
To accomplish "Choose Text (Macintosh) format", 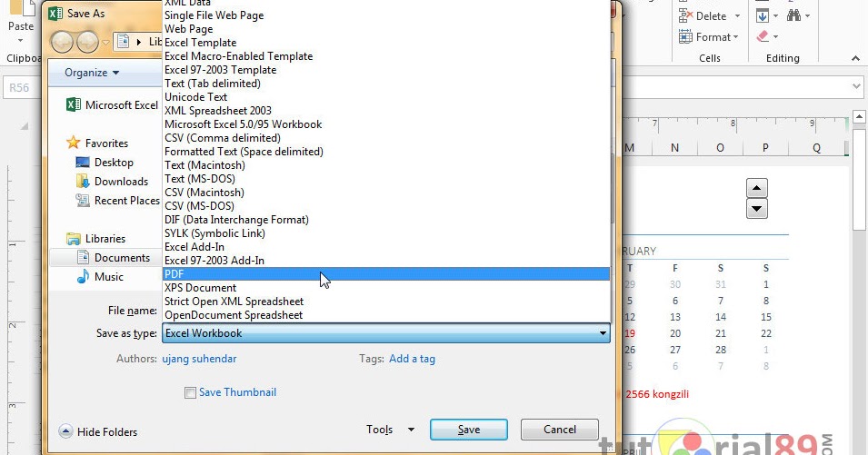I will 386,165.
